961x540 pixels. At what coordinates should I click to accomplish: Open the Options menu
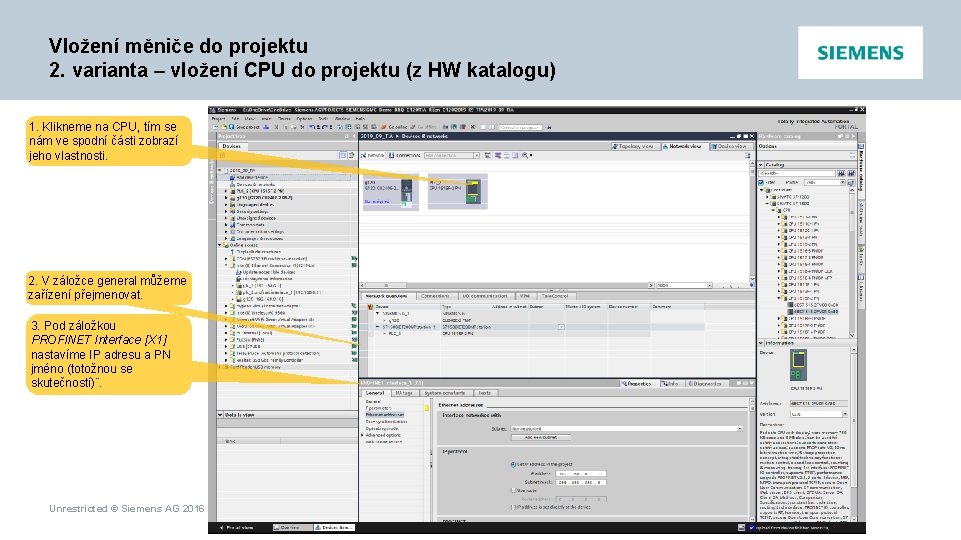304,119
